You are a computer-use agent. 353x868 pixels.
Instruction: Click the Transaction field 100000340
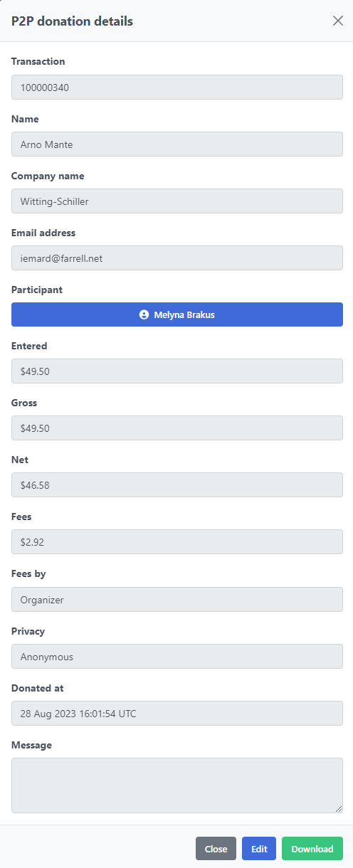177,88
